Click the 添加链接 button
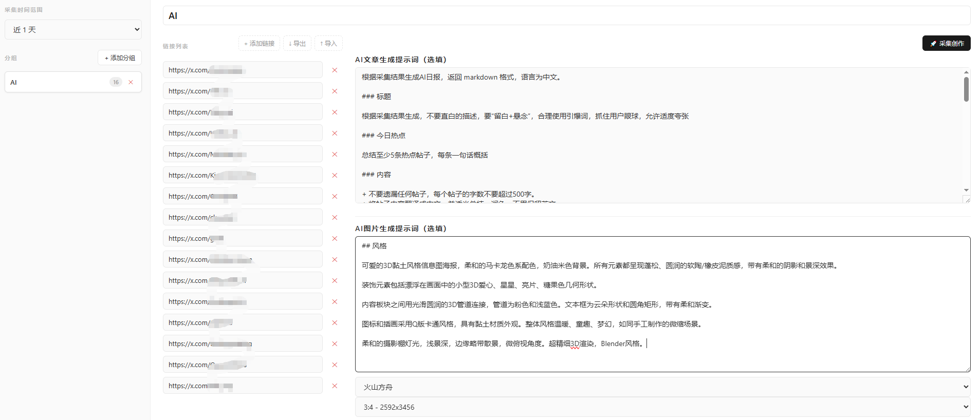This screenshot has height=420, width=980. [259, 44]
